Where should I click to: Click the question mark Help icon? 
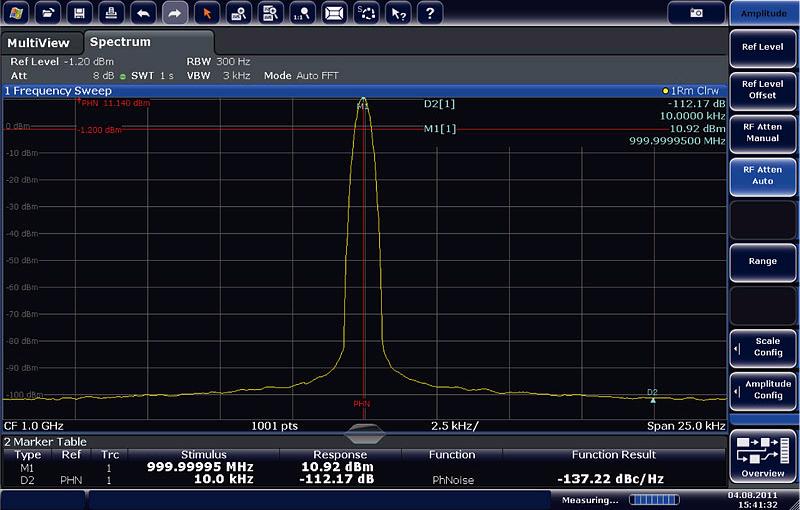[x=429, y=13]
